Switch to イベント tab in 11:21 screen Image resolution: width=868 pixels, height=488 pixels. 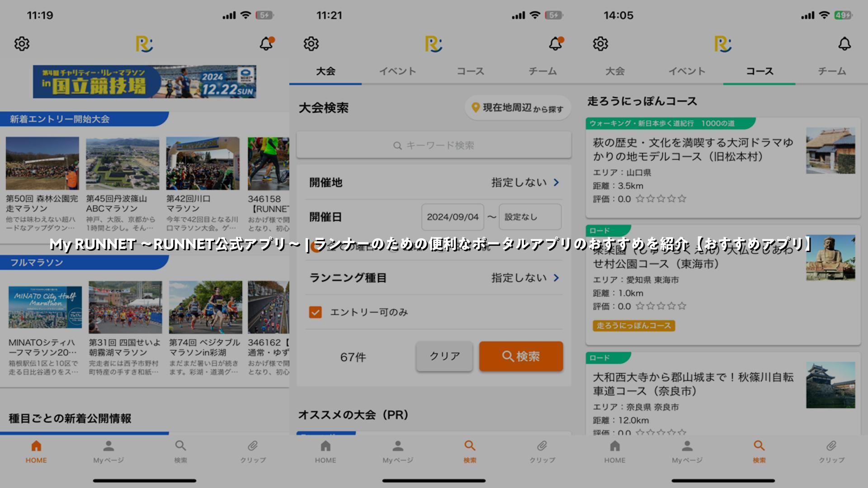tap(398, 71)
